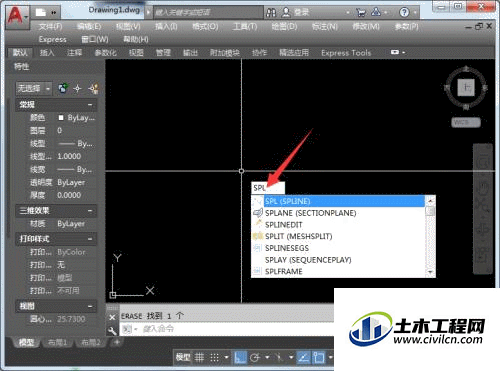Open the help question mark icon
The image size is (500, 371).
pos(404,13)
